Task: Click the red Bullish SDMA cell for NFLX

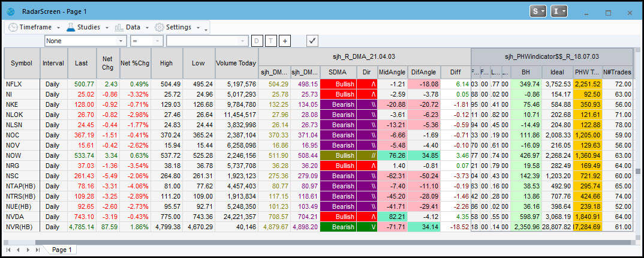Action: (338, 84)
